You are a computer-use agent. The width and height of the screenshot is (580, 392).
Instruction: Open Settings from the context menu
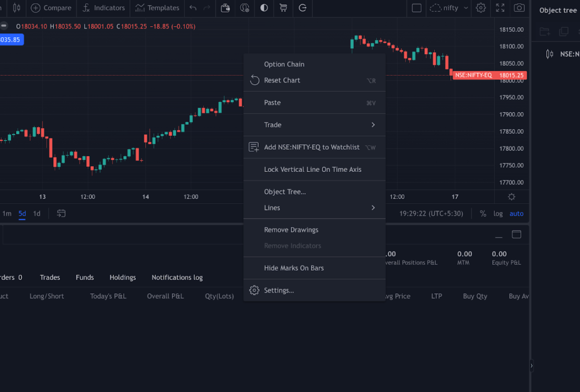coord(315,290)
